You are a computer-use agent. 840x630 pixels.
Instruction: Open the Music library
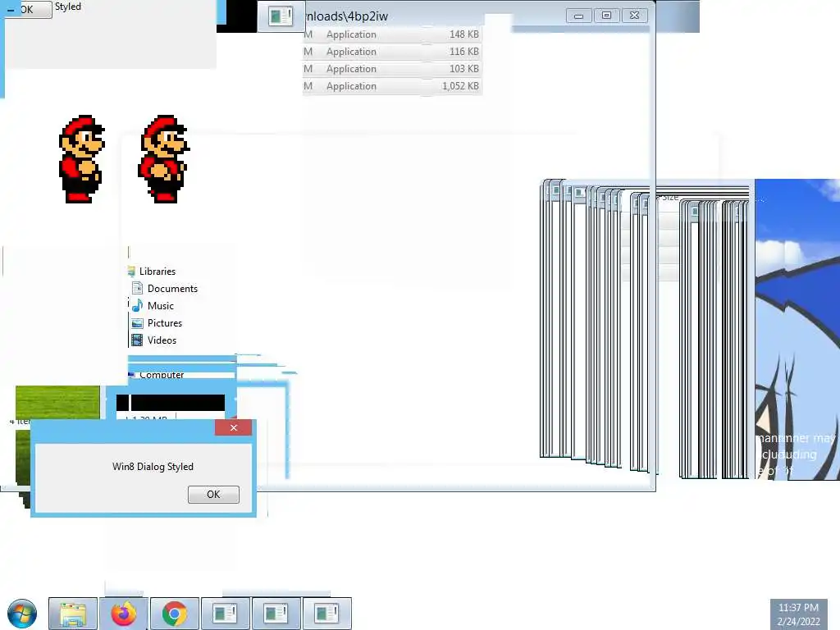160,305
